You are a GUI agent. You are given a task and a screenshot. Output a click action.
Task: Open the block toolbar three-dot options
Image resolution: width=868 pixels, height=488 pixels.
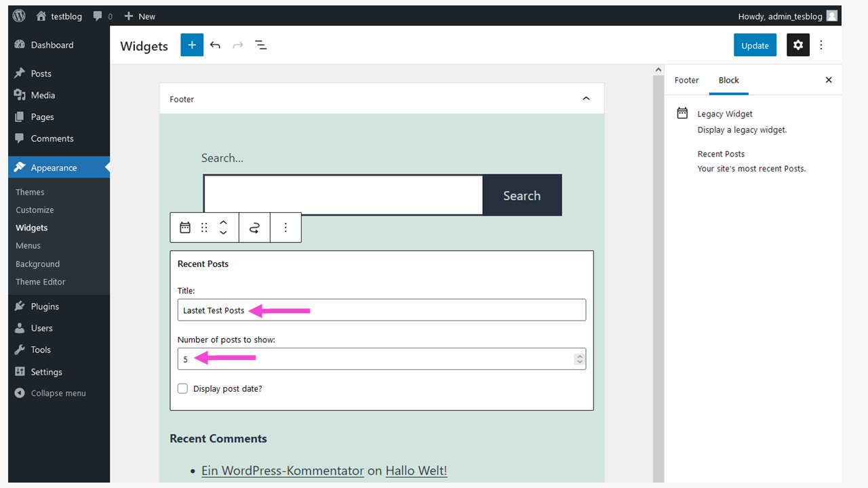coord(285,228)
